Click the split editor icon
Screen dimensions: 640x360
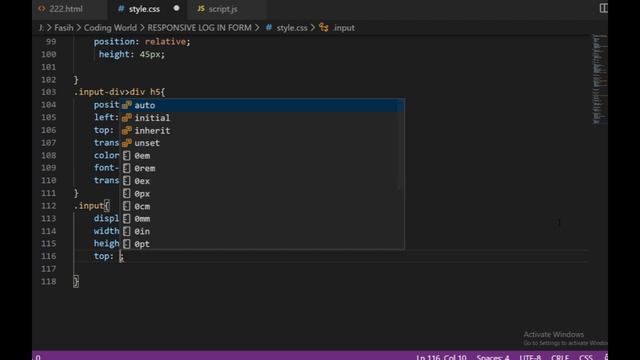[603, 8]
